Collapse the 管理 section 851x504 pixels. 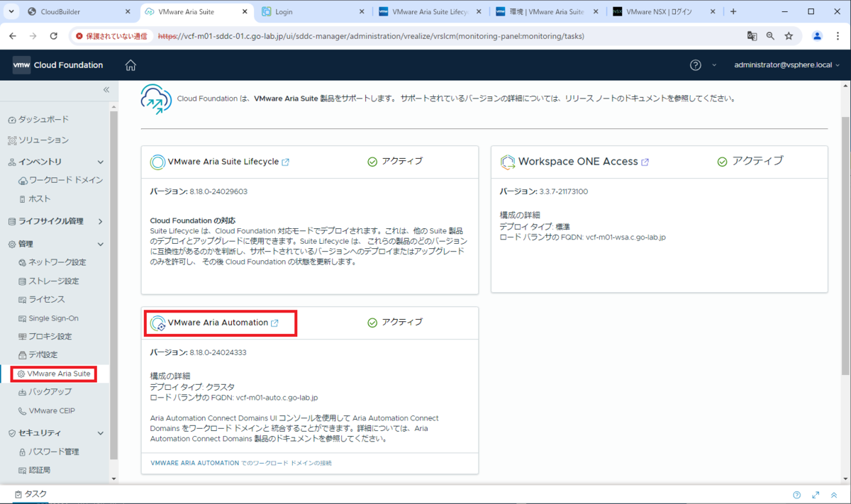point(100,244)
